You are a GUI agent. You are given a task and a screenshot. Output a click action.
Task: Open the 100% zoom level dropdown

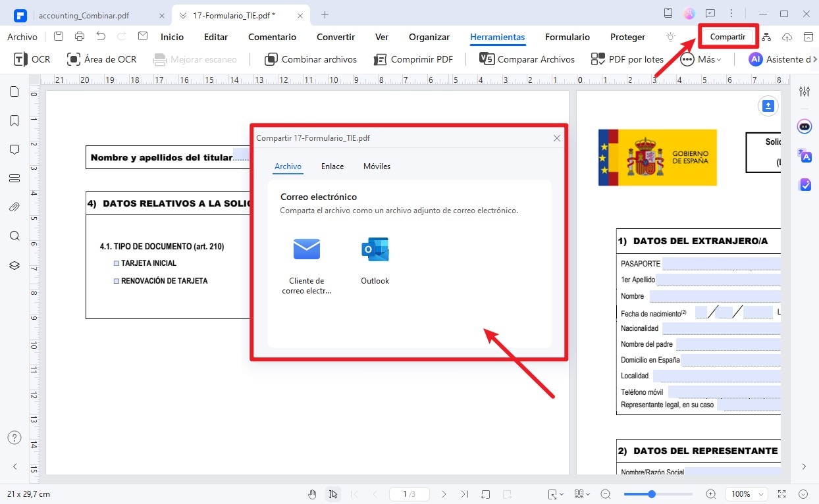[x=747, y=493]
